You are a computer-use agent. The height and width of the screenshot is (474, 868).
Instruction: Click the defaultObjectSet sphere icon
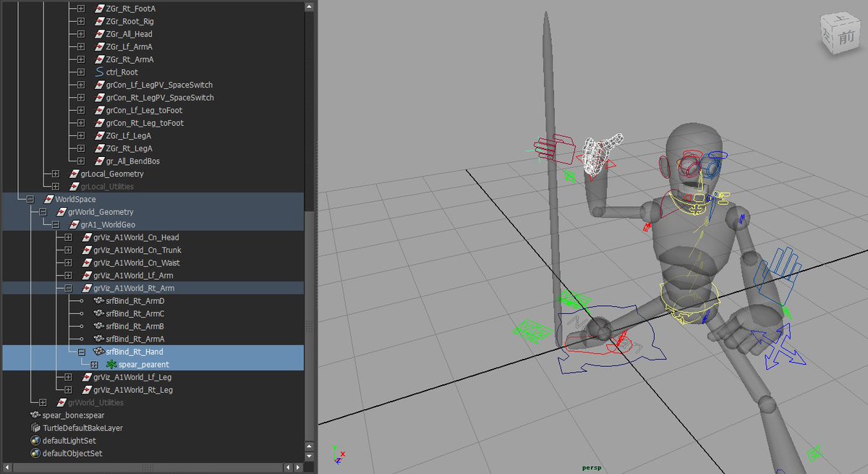click(35, 454)
